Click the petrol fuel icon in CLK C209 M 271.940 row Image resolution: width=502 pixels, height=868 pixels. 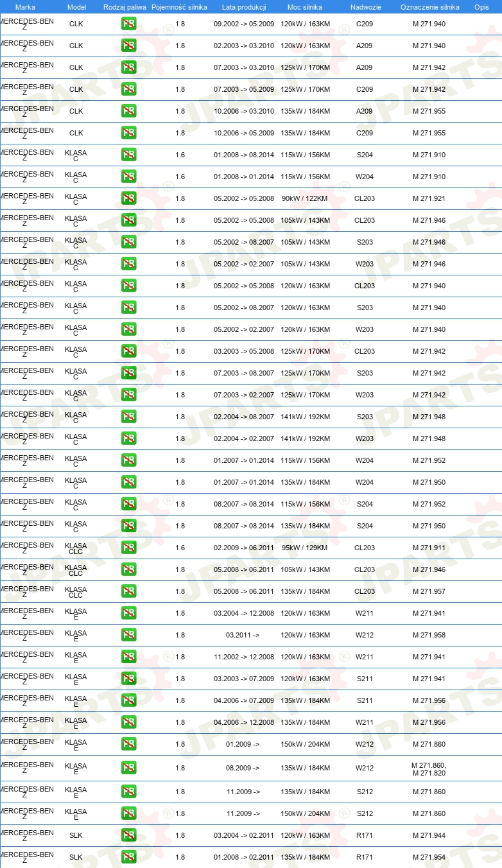click(x=128, y=24)
